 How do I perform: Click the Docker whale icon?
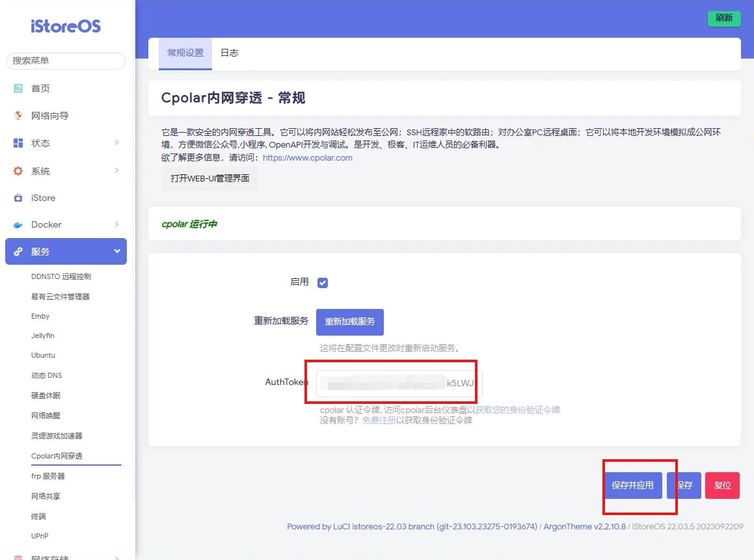tap(18, 225)
